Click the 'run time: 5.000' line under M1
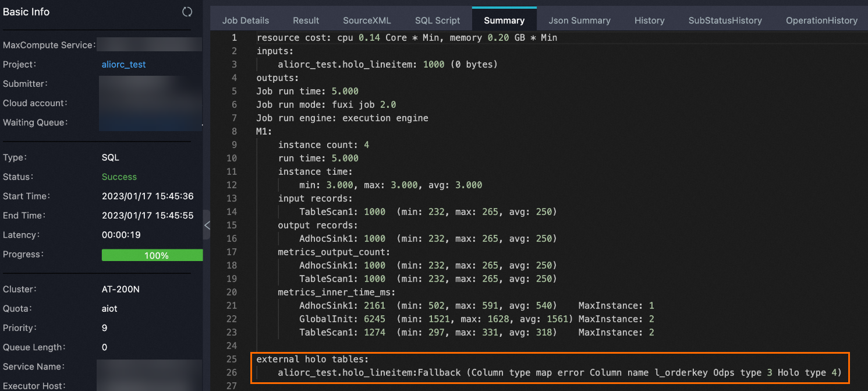This screenshot has height=391, width=868. click(x=318, y=158)
